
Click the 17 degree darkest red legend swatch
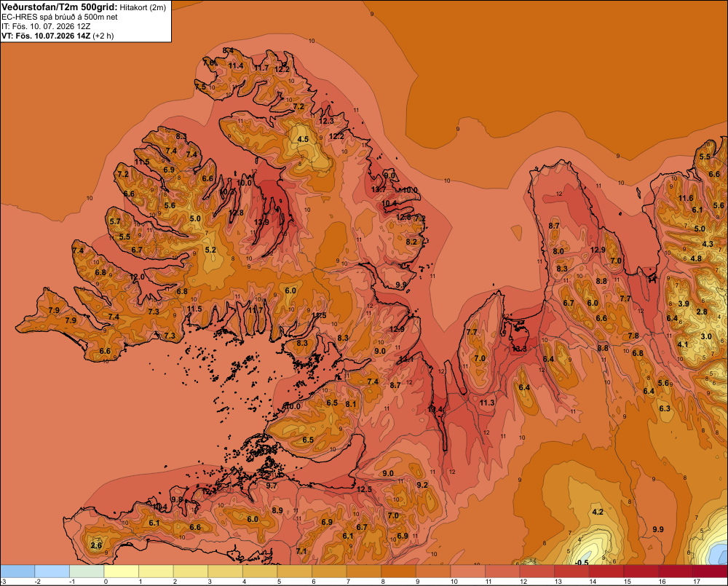click(710, 571)
